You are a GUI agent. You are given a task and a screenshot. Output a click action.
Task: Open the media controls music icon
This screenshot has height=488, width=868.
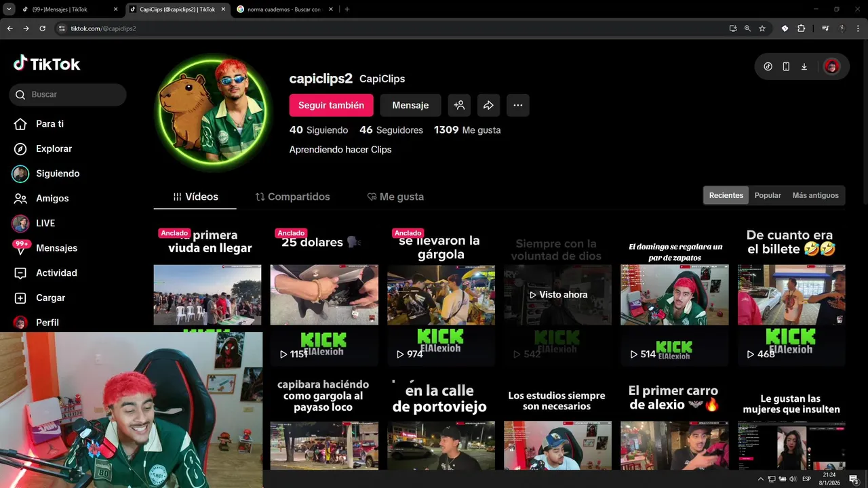click(825, 28)
